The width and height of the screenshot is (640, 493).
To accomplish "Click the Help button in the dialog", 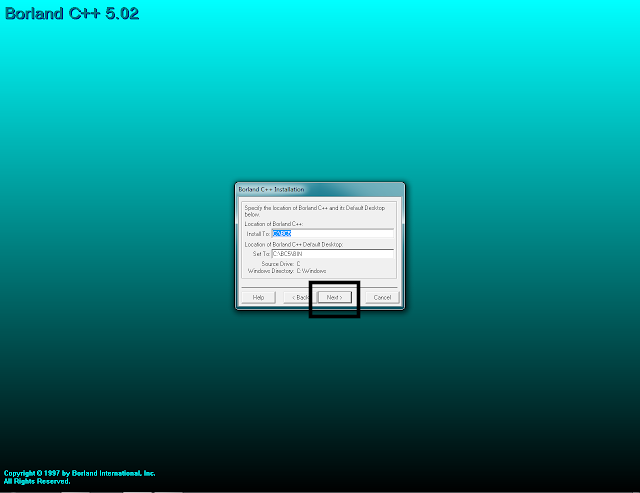I will click(258, 298).
